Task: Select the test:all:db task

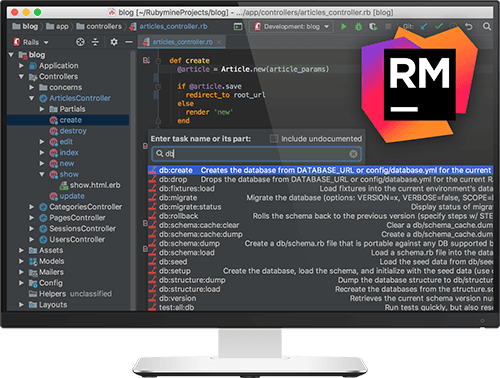Action: point(320,307)
